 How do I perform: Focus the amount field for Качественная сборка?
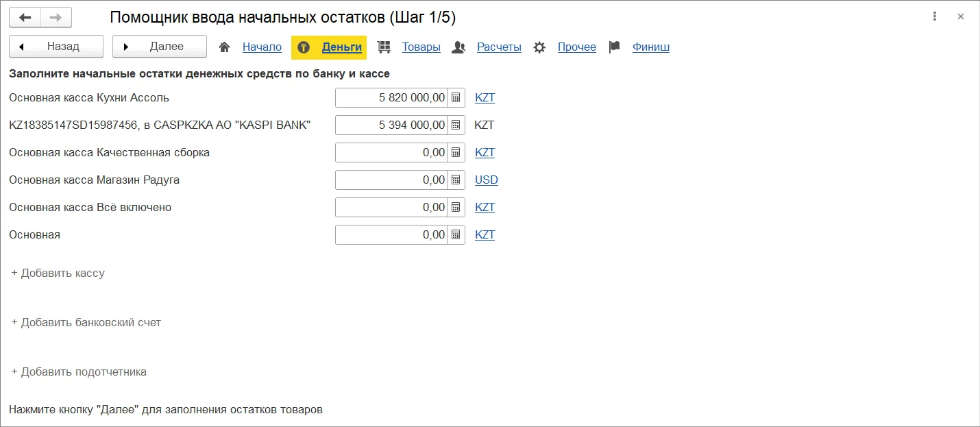pyautogui.click(x=391, y=153)
